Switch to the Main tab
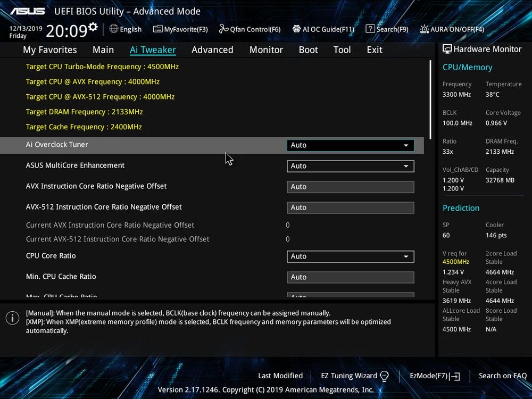532x399 pixels. [103, 50]
